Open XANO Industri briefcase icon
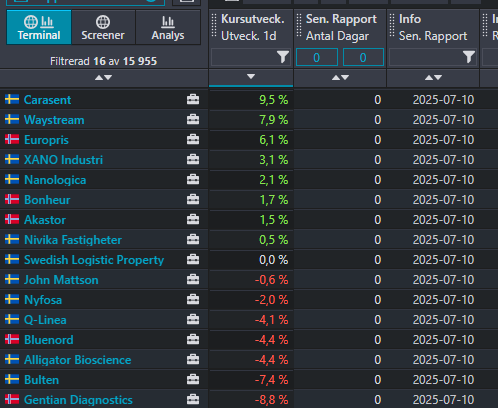 tap(193, 159)
